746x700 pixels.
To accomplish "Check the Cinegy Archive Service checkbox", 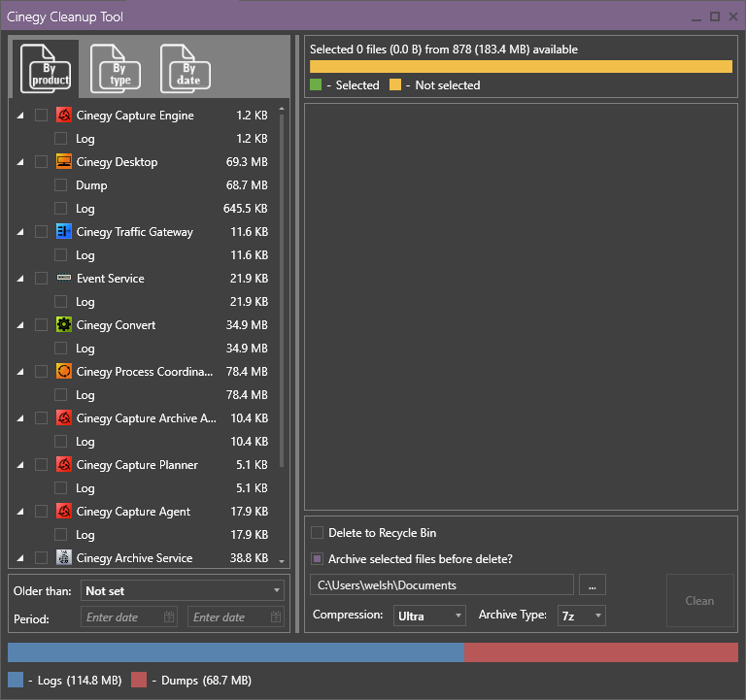I will click(x=42, y=557).
